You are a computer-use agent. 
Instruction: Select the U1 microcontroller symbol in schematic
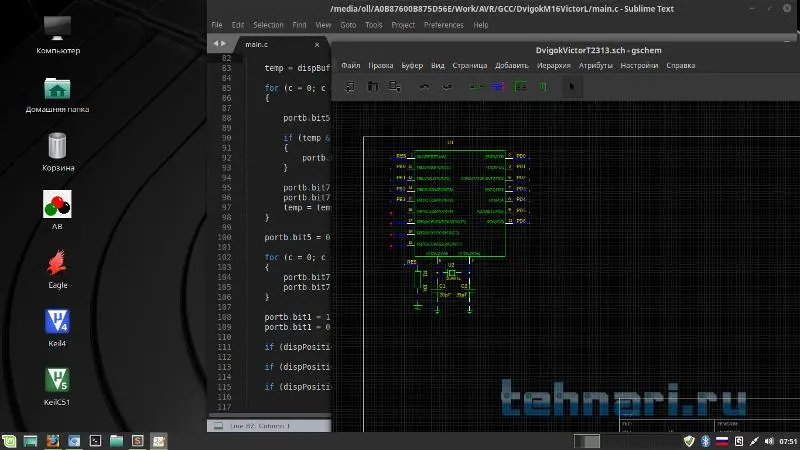coord(460,203)
